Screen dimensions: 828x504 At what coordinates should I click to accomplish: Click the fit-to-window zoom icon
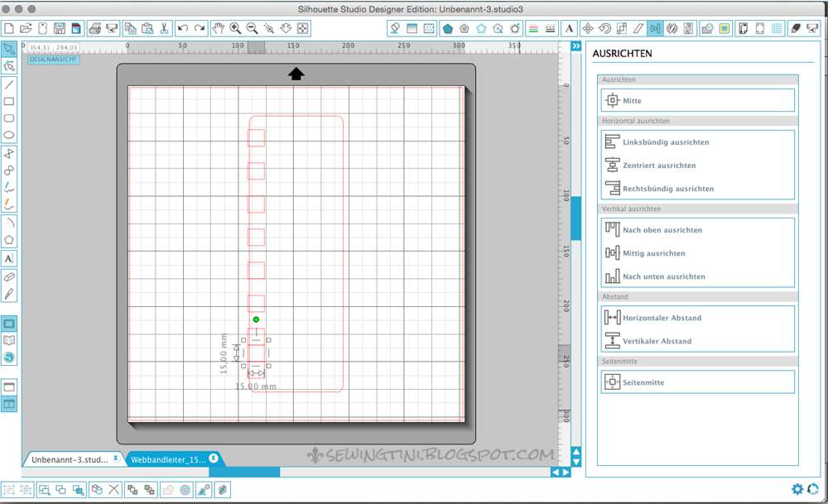(x=302, y=28)
